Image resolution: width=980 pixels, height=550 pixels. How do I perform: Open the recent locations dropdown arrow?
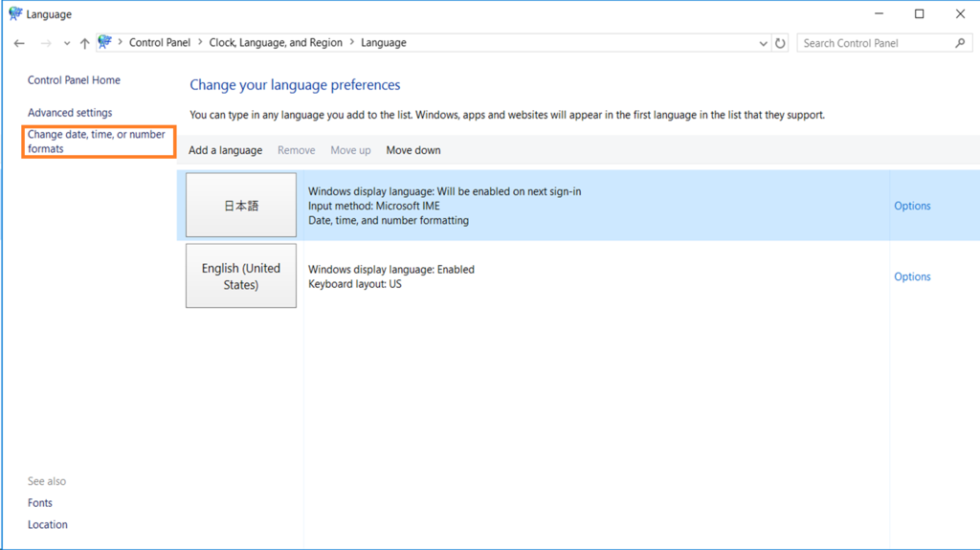point(67,43)
